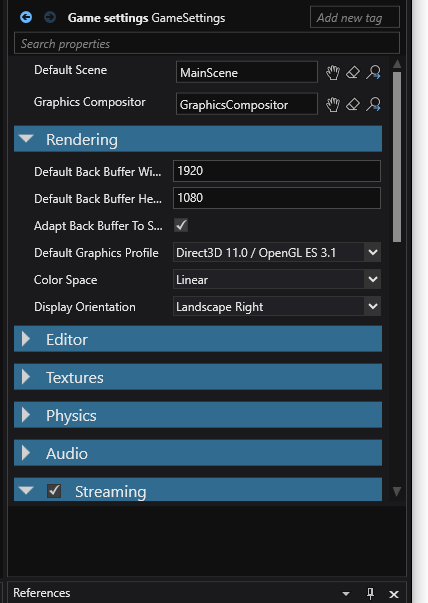
Task: Locate the Graphics Compositor asset (magnifier icon)
Action: pos(373,104)
